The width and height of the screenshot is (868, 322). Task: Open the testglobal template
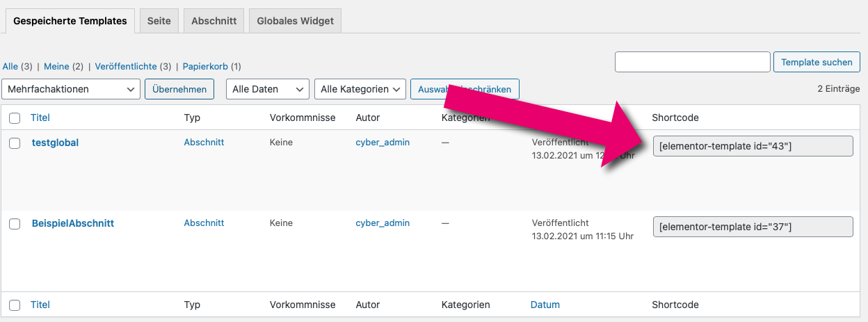click(55, 143)
